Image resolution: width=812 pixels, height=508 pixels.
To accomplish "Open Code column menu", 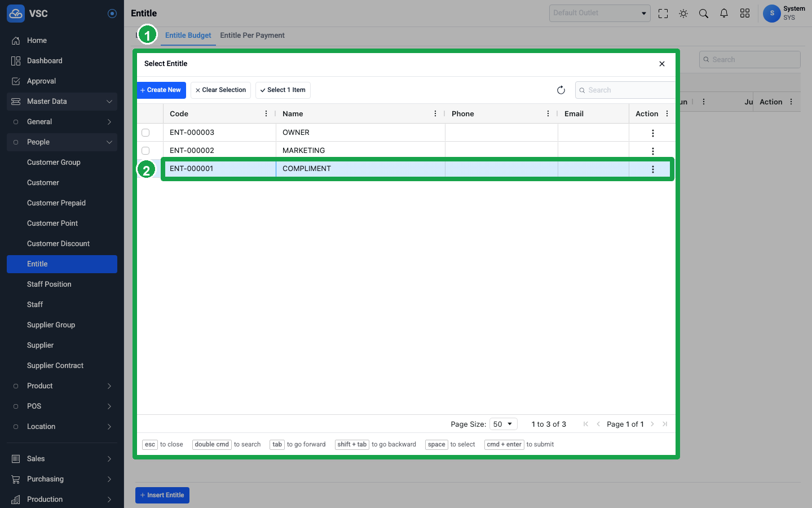I will [266, 114].
